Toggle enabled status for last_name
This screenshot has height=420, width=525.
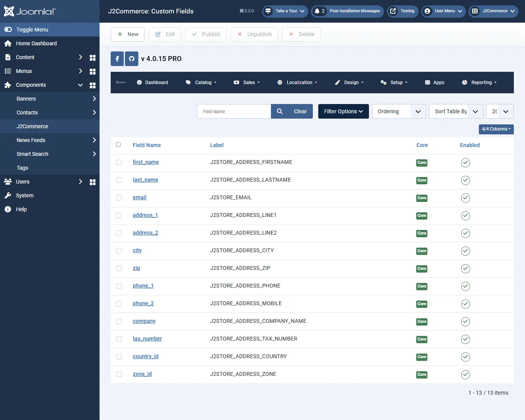465,180
